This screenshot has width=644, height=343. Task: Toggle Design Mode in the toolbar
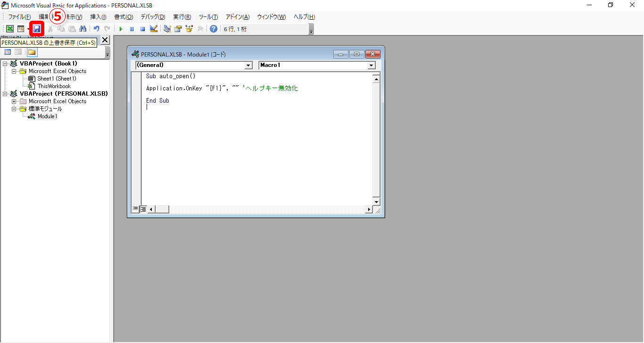tap(153, 29)
